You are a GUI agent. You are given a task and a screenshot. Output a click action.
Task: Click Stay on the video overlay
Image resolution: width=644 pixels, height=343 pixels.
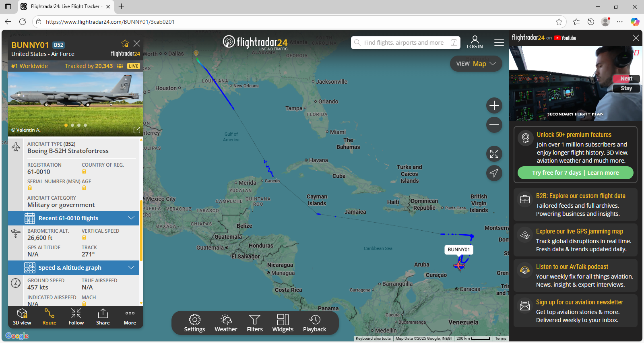pyautogui.click(x=626, y=88)
